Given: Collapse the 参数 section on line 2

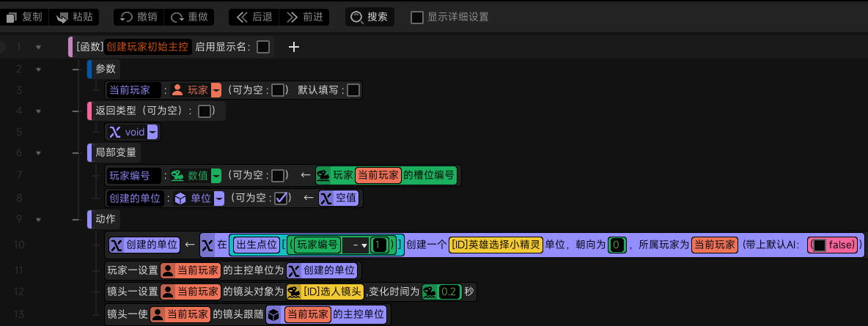Looking at the screenshot, I should tap(38, 69).
